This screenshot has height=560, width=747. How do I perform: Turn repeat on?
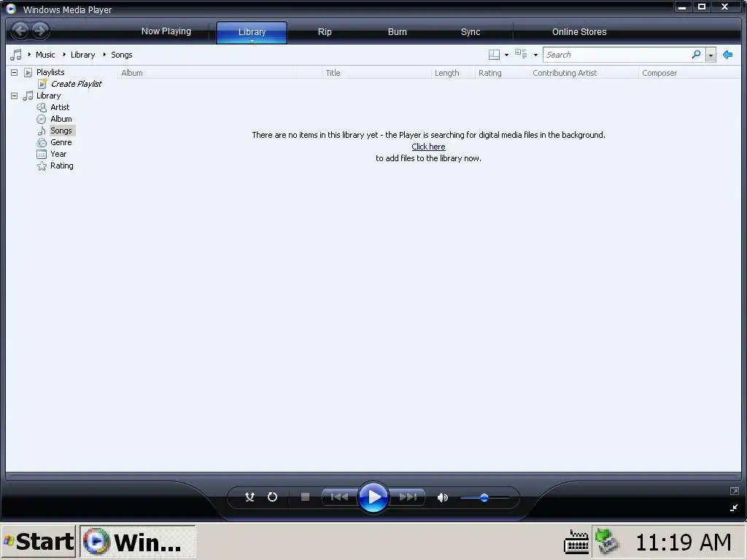[x=273, y=497]
